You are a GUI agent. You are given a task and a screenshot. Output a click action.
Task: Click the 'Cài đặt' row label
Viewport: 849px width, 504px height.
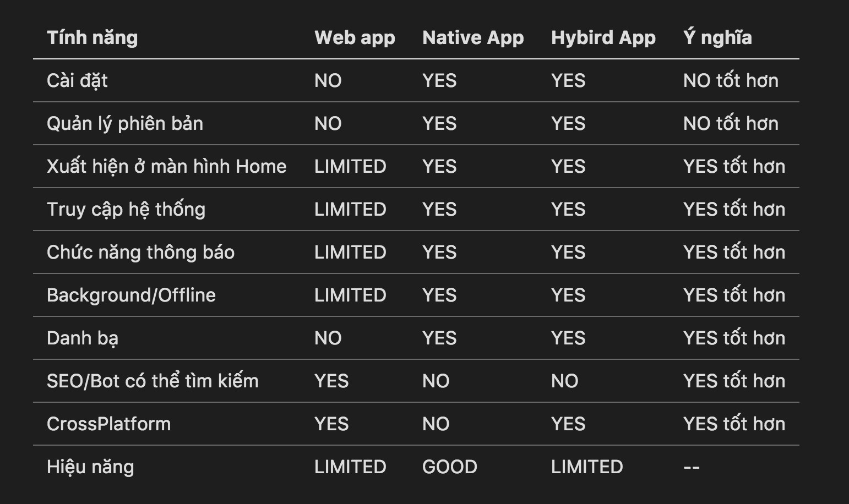tap(77, 80)
